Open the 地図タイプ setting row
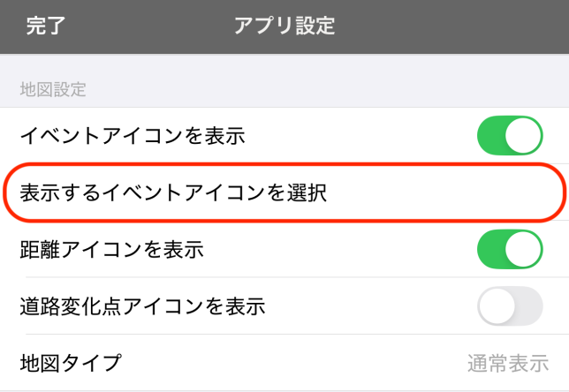The image size is (569, 392). (71, 362)
